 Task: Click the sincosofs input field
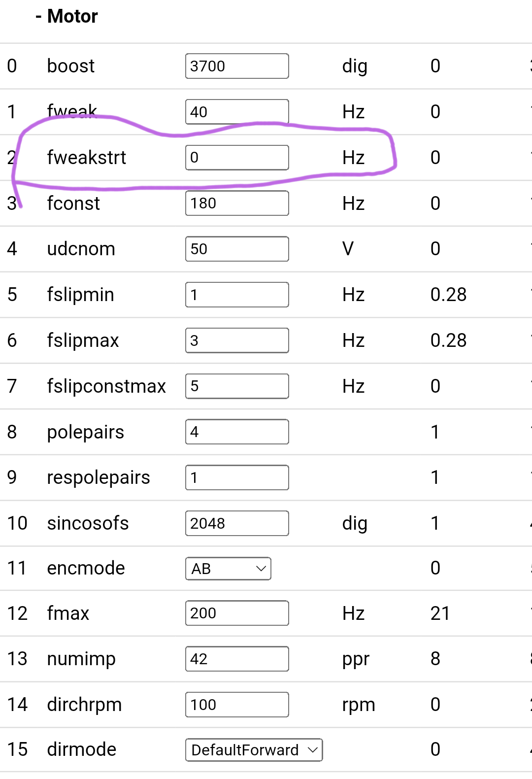pos(237,523)
